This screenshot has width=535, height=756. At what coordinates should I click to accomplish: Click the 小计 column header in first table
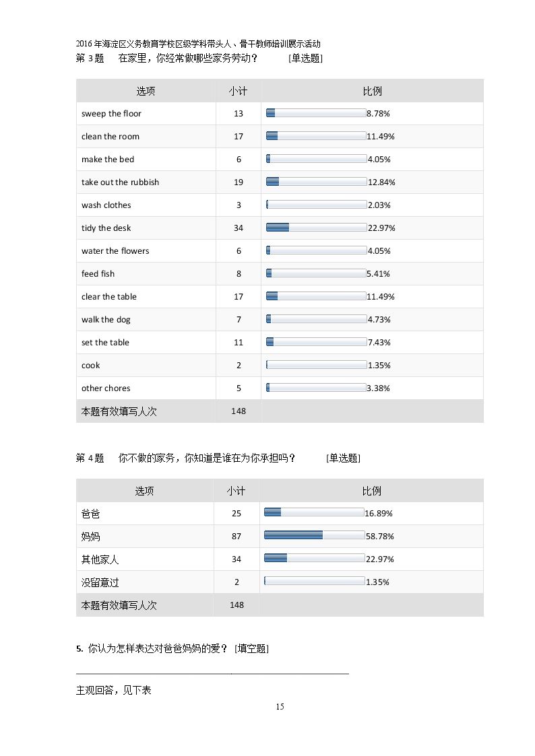[239, 91]
